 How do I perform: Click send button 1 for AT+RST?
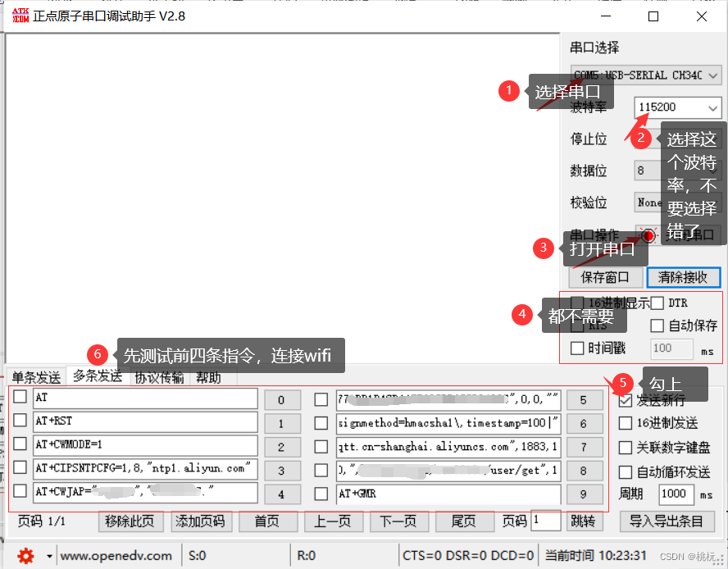282,424
